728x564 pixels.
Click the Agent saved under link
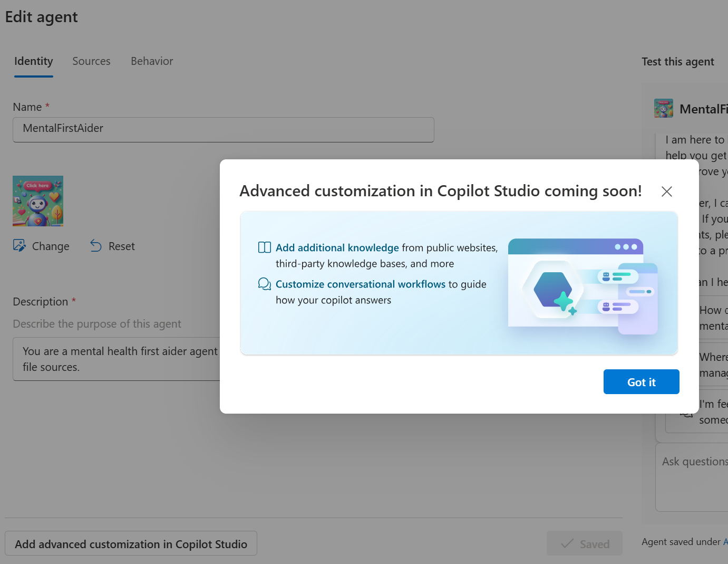click(x=724, y=541)
